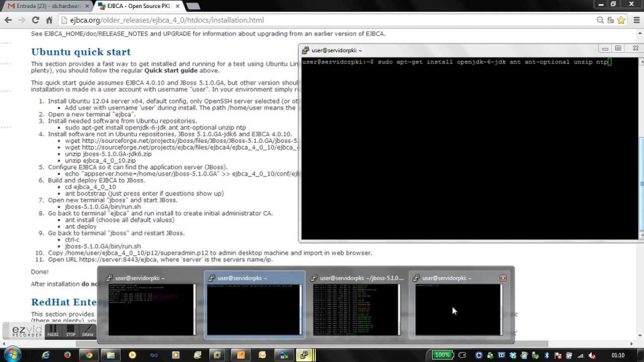This screenshot has height=362, width=644.
Task: Bookmark this page with the star icon
Action: click(x=621, y=20)
